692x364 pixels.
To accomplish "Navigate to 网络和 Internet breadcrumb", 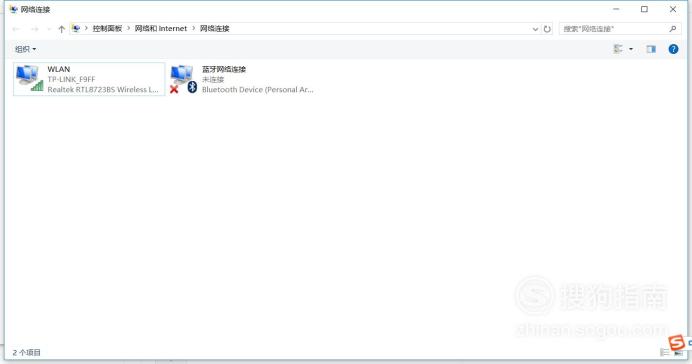I will [x=161, y=29].
